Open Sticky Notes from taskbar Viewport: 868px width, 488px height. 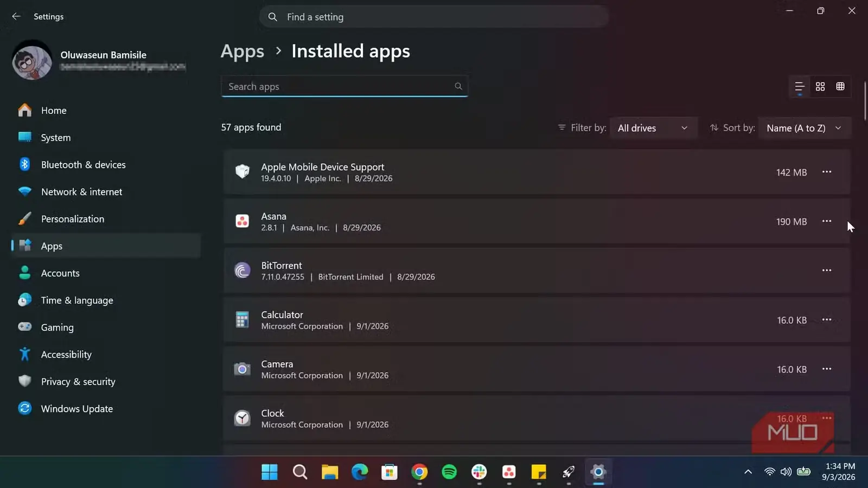539,472
